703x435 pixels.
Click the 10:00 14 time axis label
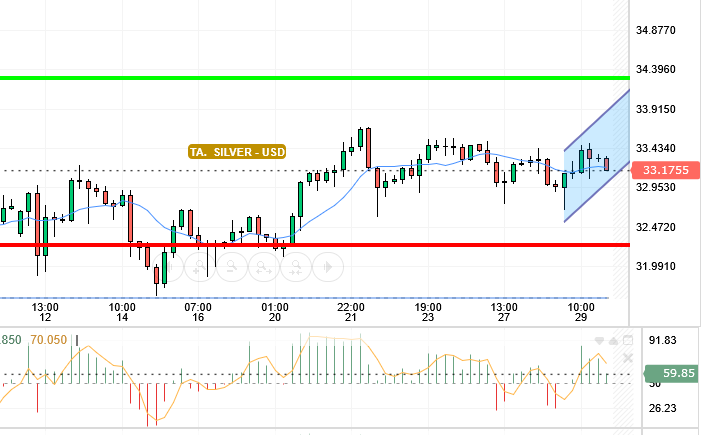122,312
